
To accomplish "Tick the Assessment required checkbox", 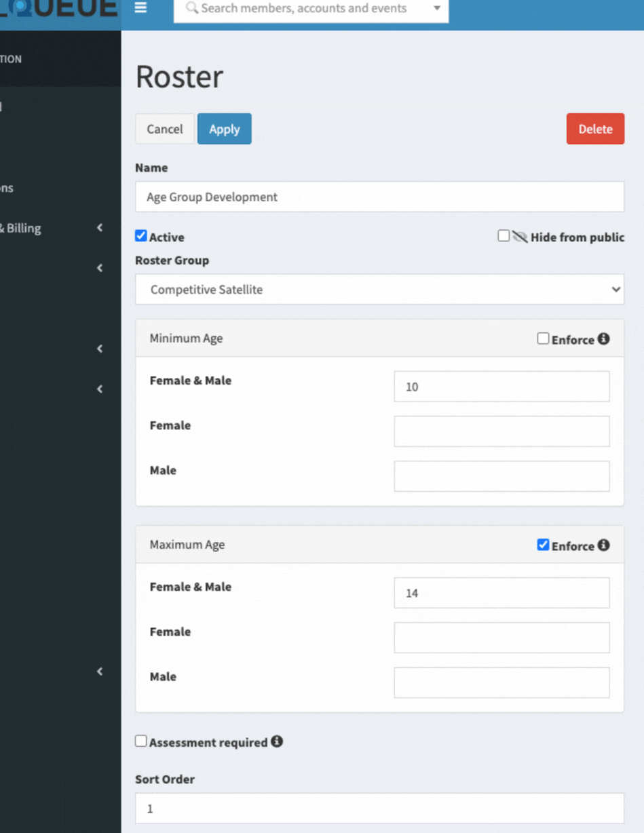I will [x=141, y=741].
